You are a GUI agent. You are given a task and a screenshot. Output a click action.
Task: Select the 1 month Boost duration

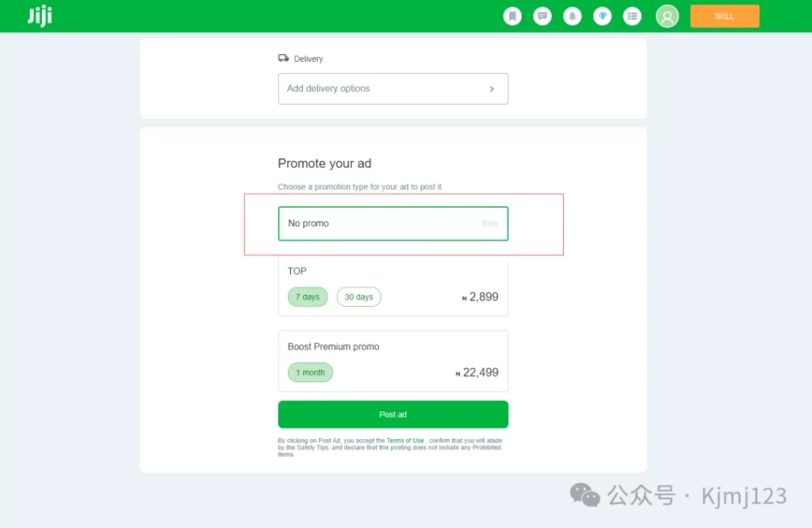coord(310,372)
